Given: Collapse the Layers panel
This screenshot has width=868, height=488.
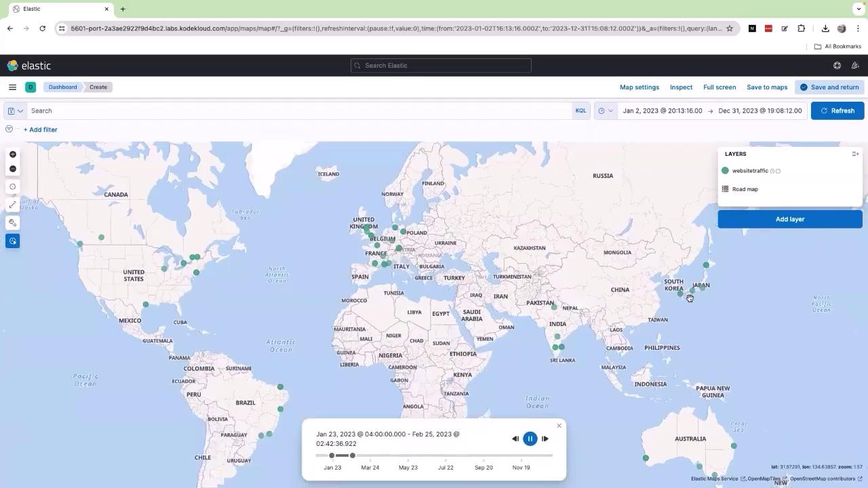Looking at the screenshot, I should [x=855, y=154].
